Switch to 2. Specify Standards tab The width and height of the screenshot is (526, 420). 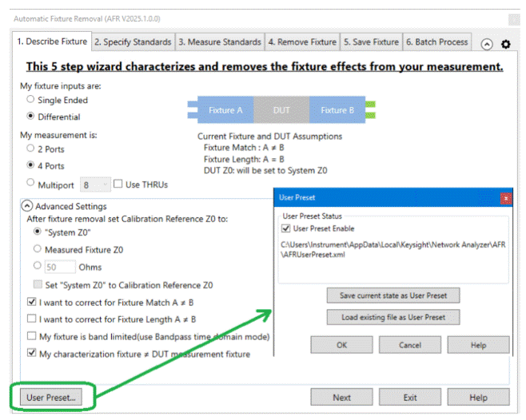pyautogui.click(x=133, y=42)
